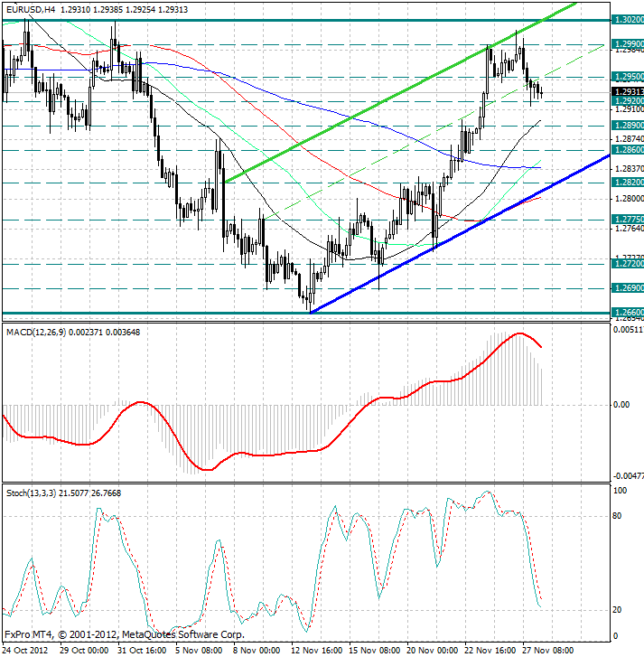Click the Stochastic 100 scale label
Viewport: 644px width, 657px height.
click(621, 490)
